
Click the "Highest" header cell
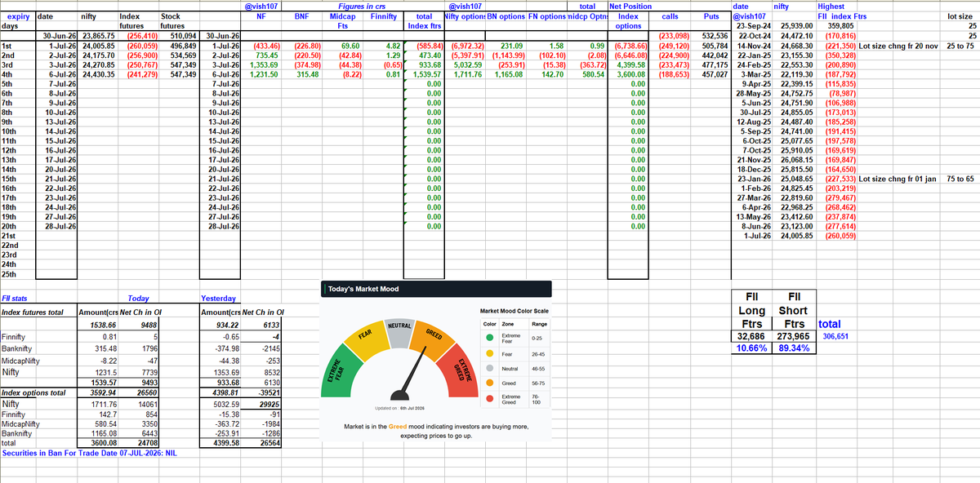click(x=831, y=7)
